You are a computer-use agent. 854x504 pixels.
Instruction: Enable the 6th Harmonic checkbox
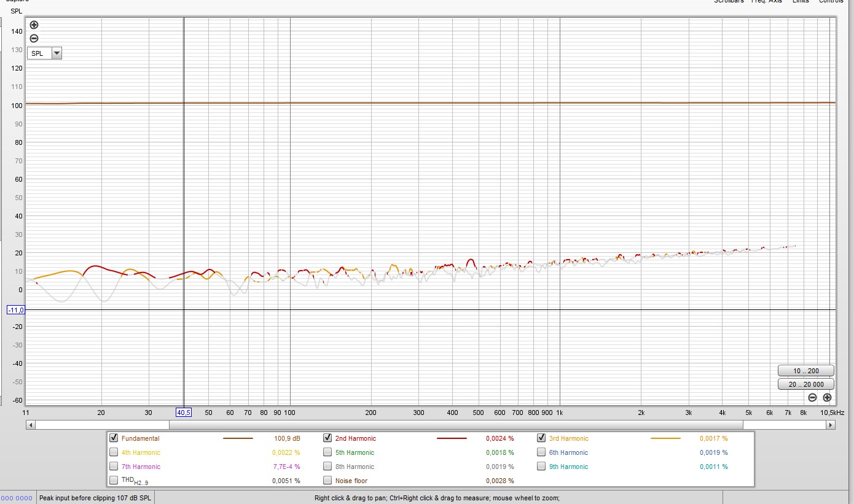pos(541,452)
